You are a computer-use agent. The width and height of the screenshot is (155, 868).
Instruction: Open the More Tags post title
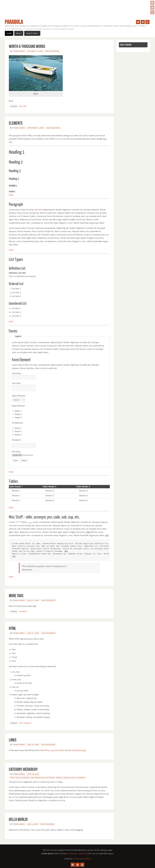16,596
